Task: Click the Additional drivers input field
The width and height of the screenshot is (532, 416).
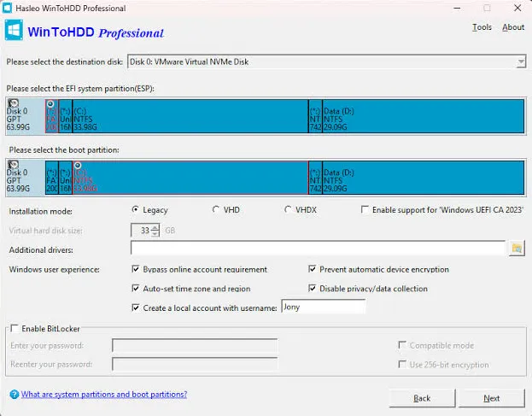Action: tap(318, 249)
